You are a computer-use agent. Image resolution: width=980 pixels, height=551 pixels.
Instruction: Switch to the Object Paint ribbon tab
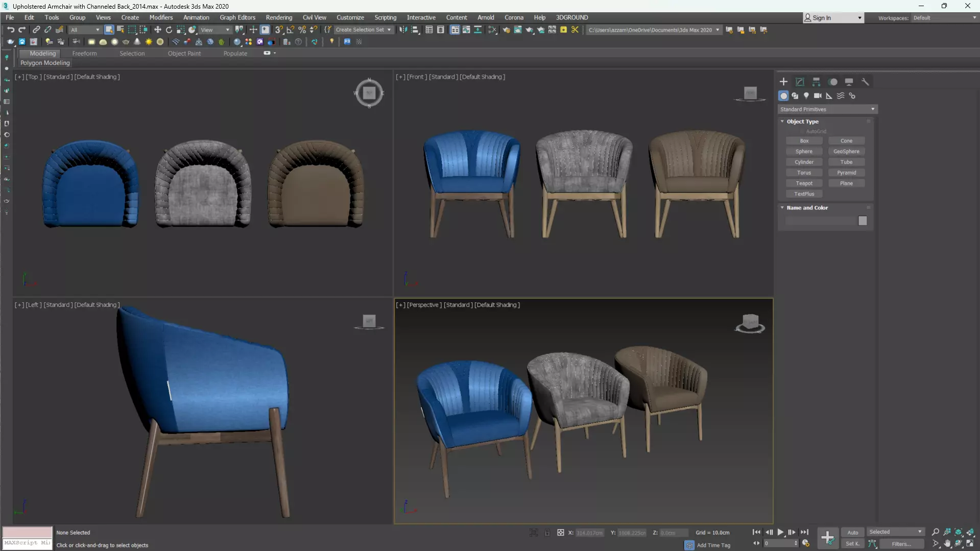[x=184, y=53]
